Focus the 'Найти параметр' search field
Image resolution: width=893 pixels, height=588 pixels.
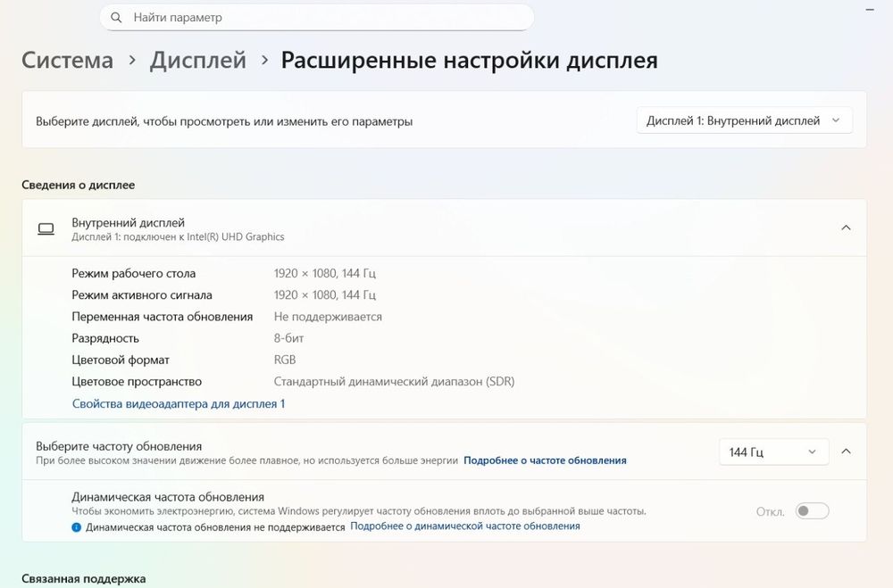click(317, 18)
